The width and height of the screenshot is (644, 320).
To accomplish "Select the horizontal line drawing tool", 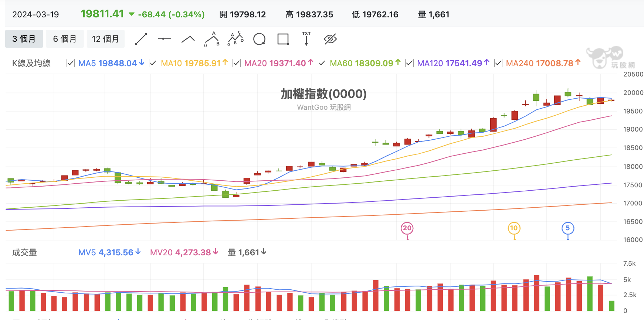I will (165, 39).
